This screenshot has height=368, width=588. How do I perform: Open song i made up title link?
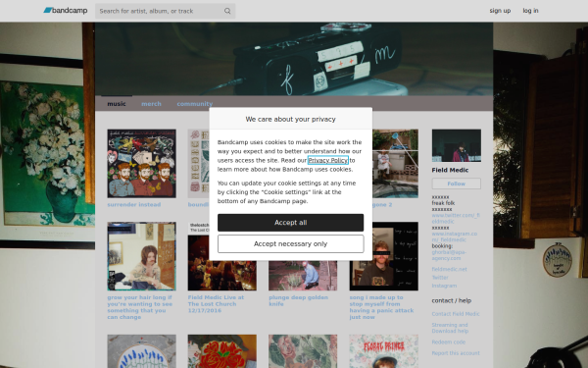[x=381, y=307]
